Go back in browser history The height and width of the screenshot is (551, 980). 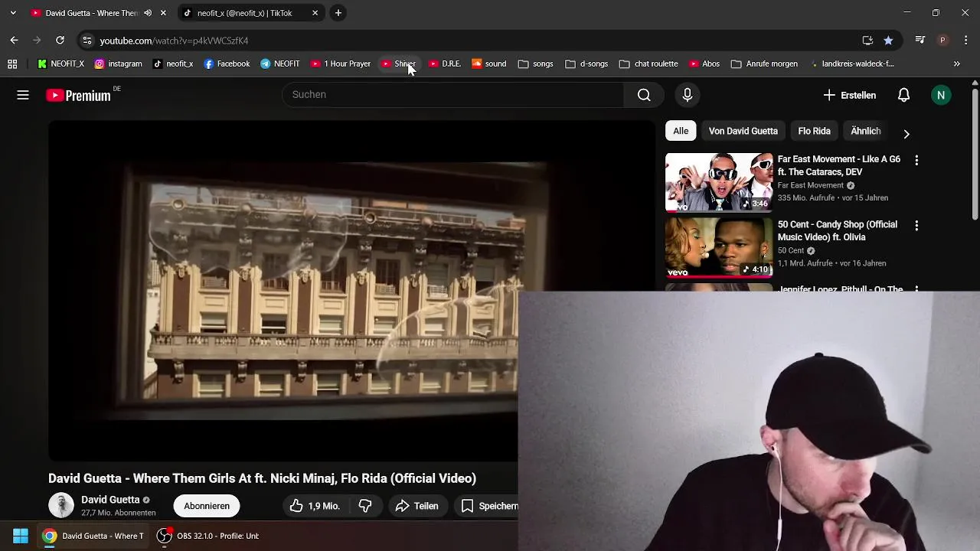(14, 40)
